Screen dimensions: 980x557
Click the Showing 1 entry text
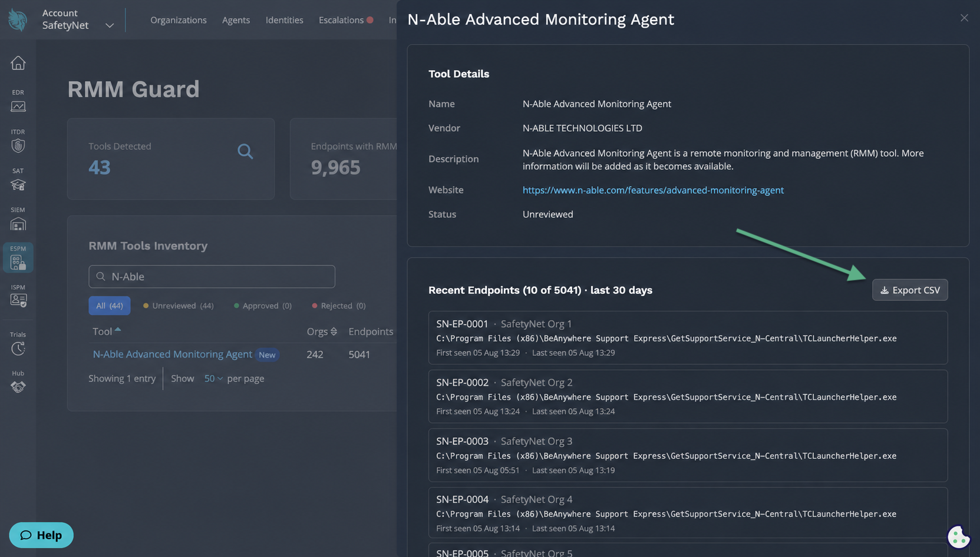click(122, 379)
